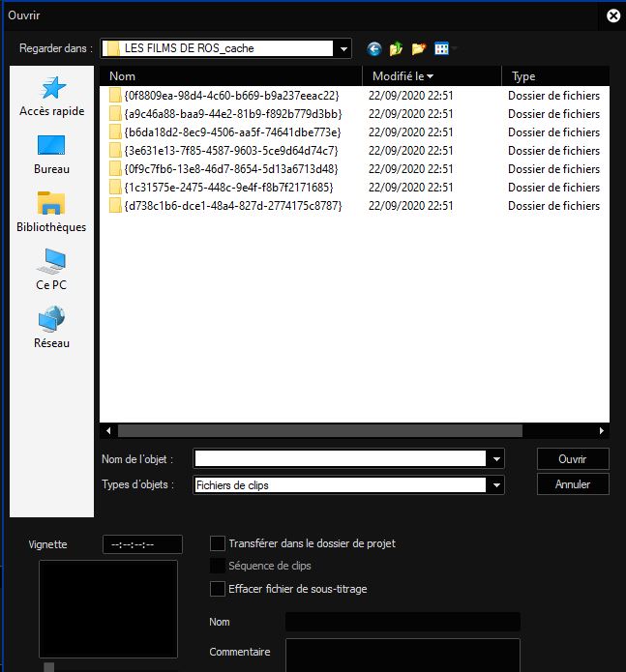Click the Ouvrir button
626x672 pixels.
tap(573, 459)
